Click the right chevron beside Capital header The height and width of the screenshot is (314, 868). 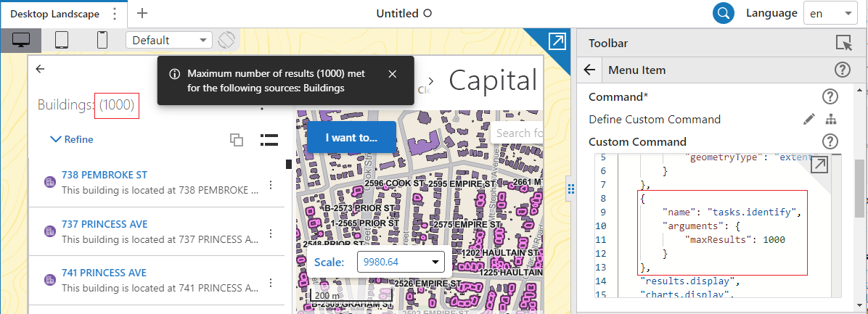click(432, 81)
